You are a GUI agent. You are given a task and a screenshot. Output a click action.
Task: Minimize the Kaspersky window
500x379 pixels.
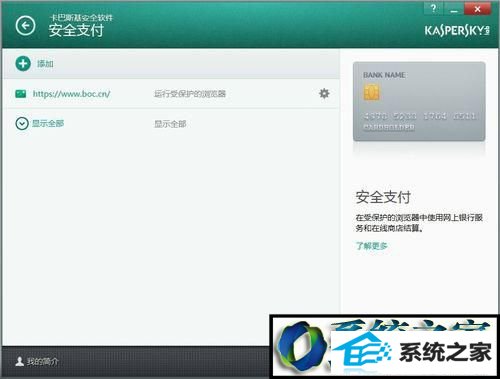pyautogui.click(x=454, y=9)
